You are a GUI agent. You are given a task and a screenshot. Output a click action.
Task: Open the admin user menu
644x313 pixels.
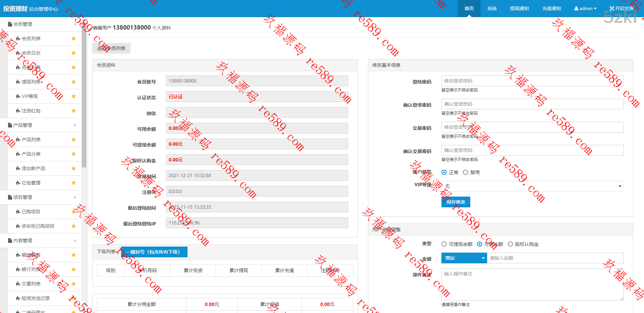(x=585, y=8)
